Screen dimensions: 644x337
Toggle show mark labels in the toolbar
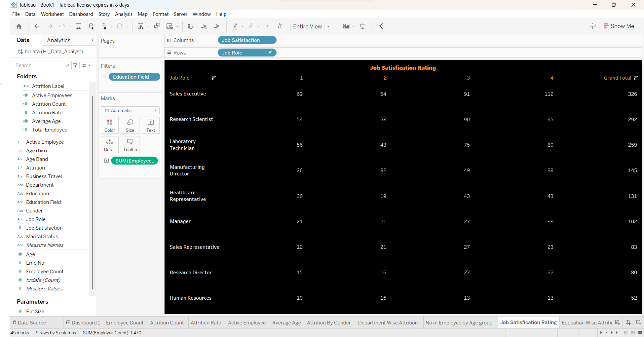tap(267, 26)
